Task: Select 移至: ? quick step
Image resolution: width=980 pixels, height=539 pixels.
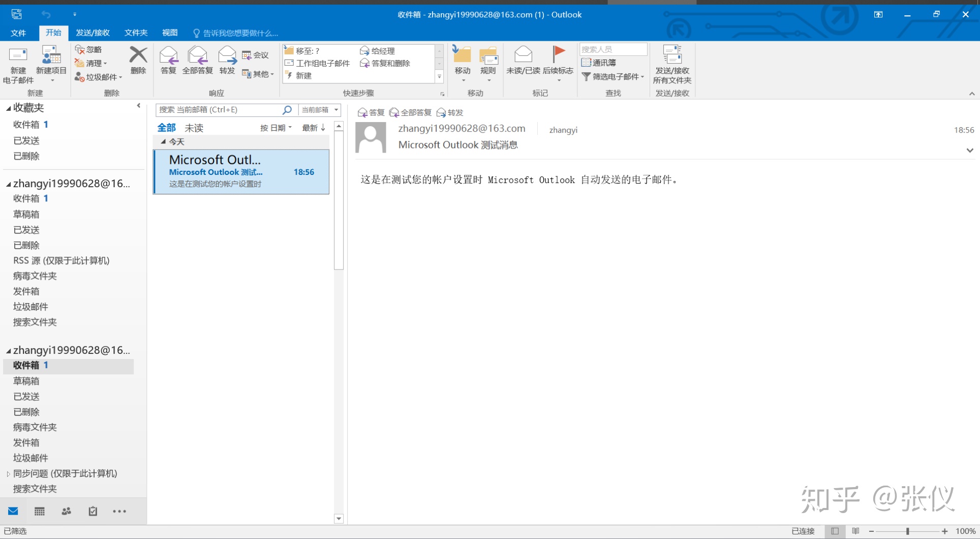Action: pos(302,51)
